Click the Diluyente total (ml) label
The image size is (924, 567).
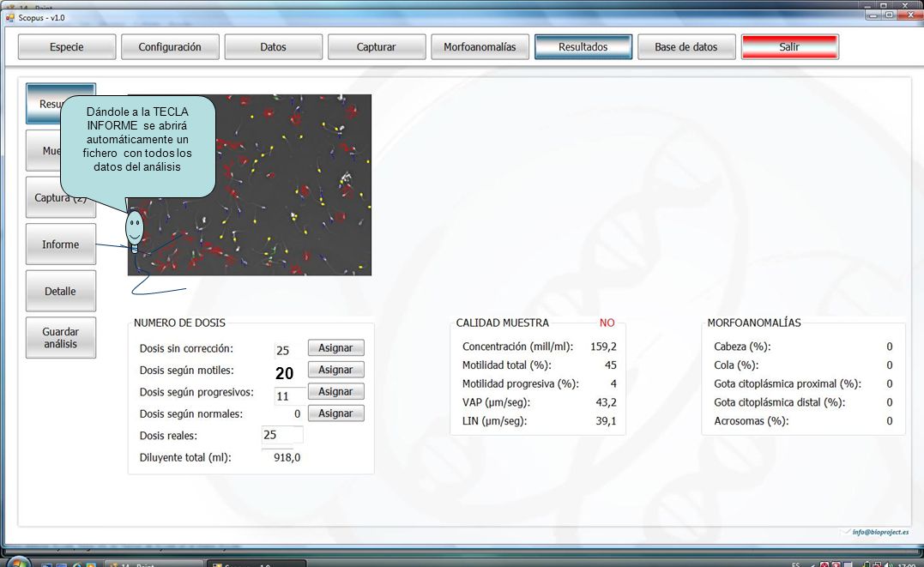point(185,457)
